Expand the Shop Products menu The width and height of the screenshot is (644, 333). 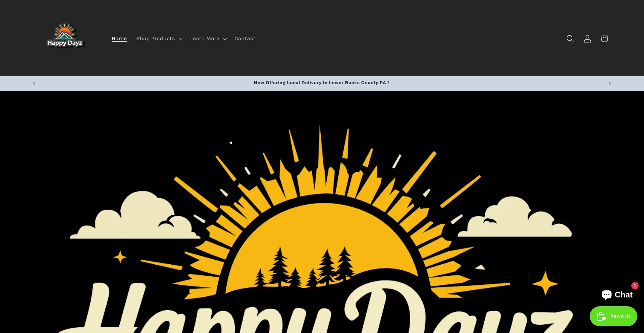[x=159, y=39]
